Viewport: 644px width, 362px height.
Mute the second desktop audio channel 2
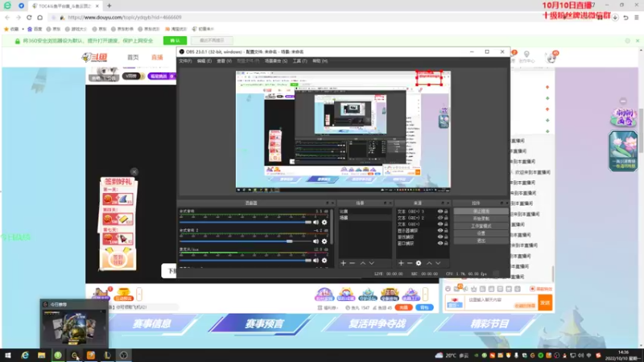click(316, 241)
